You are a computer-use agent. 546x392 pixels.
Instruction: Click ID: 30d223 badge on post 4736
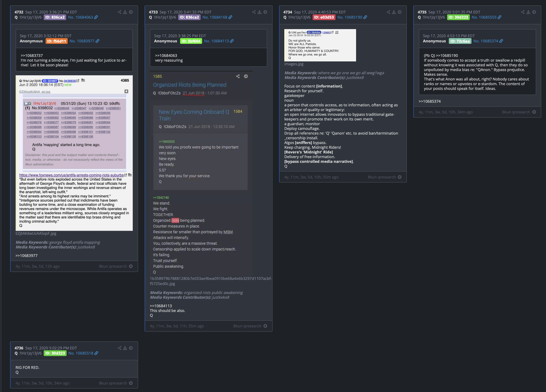coord(55,353)
